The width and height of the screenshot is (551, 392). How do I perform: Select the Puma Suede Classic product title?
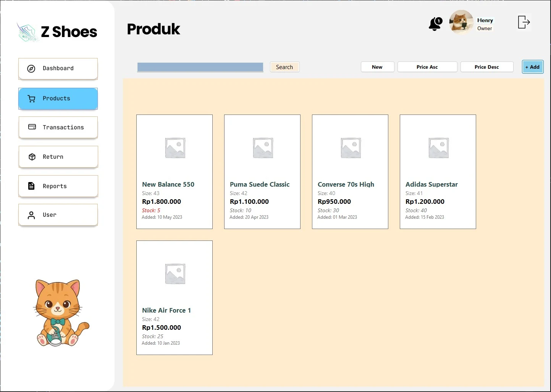pos(260,184)
